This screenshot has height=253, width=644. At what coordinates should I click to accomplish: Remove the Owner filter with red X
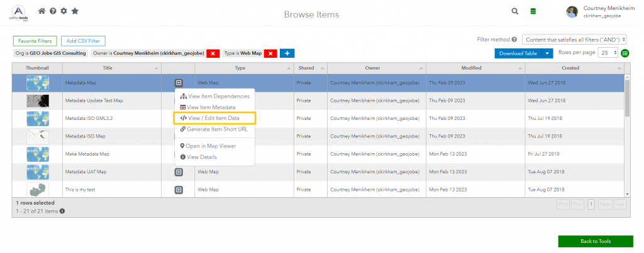coord(213,53)
